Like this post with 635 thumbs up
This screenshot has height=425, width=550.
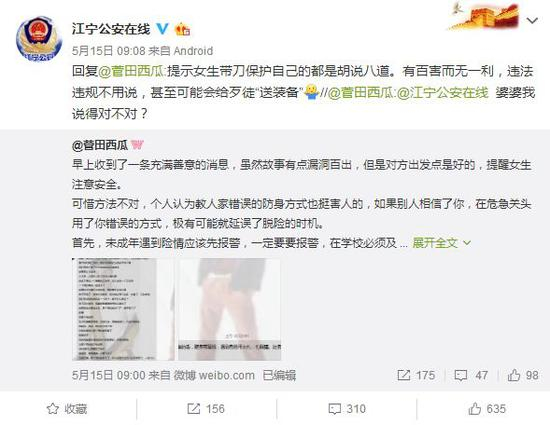click(x=487, y=409)
